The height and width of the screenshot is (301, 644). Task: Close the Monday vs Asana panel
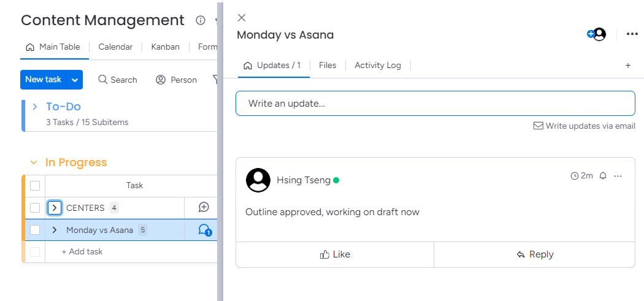(242, 17)
